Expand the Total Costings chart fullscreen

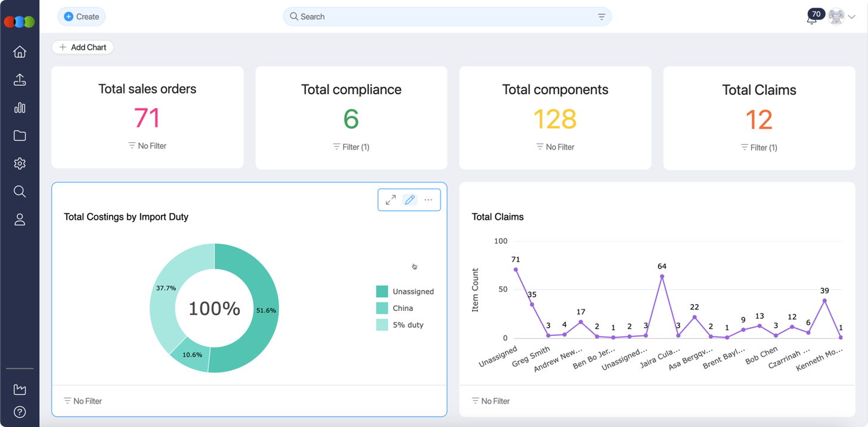[x=390, y=200]
